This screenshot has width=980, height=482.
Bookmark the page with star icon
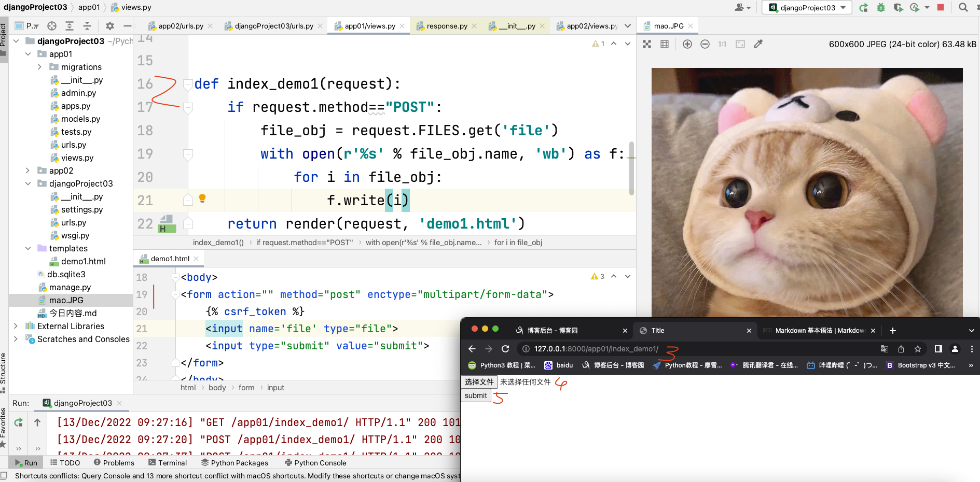pos(918,349)
